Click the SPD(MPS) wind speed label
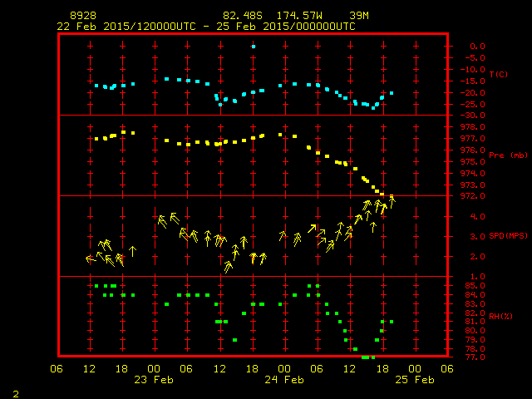 coord(509,236)
